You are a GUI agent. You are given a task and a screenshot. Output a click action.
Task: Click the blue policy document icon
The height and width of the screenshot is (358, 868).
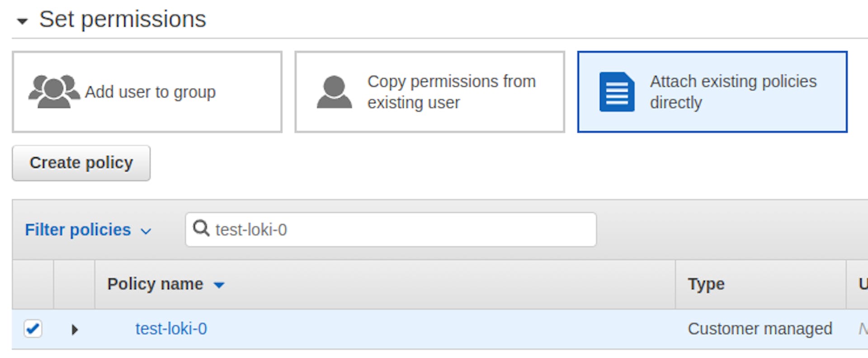click(x=617, y=92)
